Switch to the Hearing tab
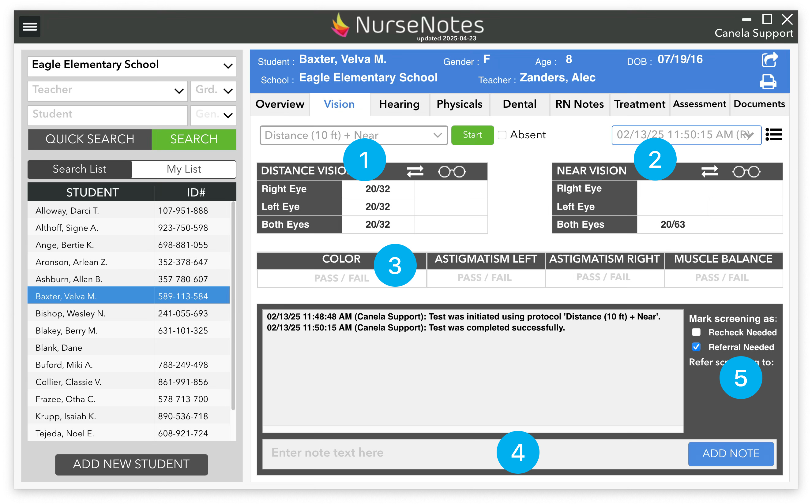 (x=399, y=104)
